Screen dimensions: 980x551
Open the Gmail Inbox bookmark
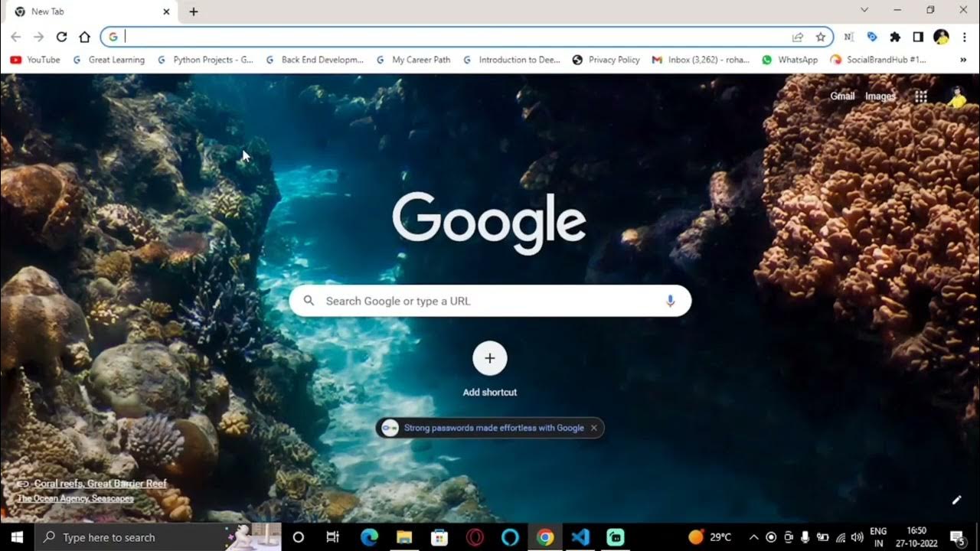click(x=701, y=60)
